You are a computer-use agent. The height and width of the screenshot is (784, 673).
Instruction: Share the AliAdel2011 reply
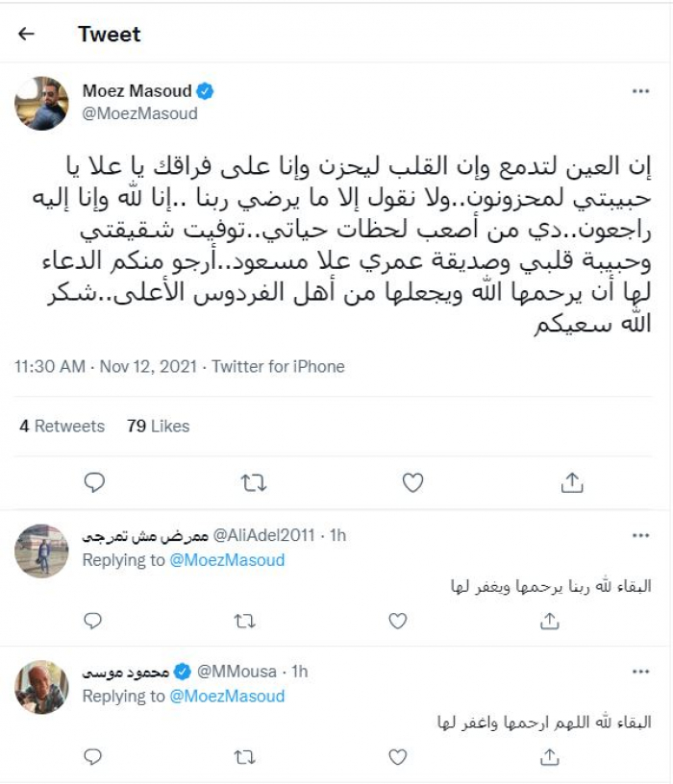point(549,622)
